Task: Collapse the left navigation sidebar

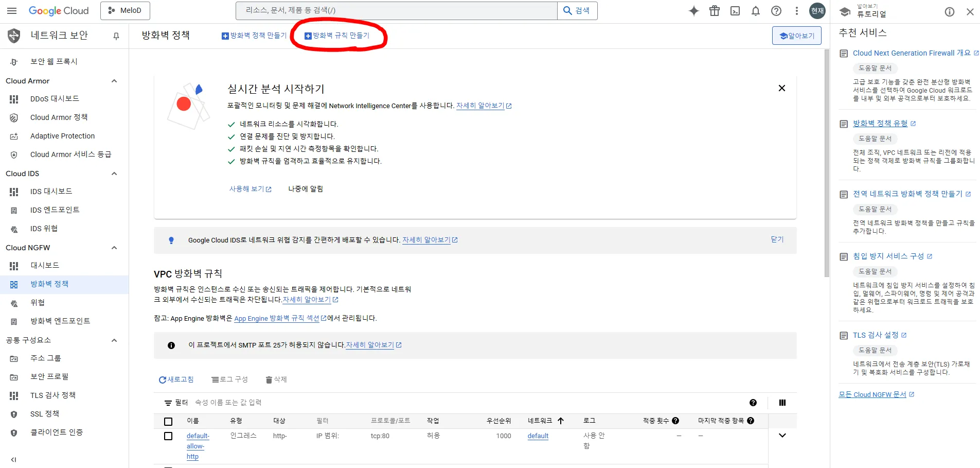Action: point(14,460)
